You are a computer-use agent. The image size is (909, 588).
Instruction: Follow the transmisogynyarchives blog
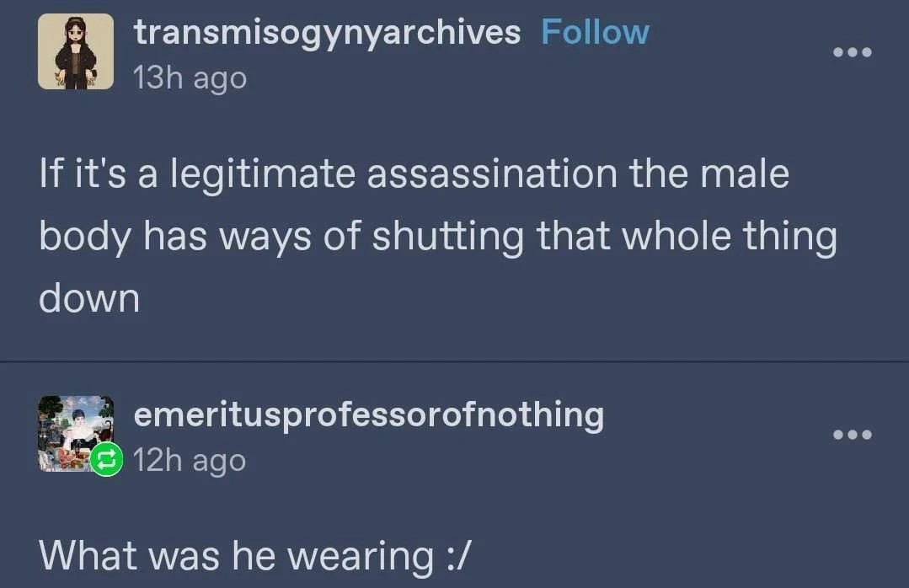(595, 32)
